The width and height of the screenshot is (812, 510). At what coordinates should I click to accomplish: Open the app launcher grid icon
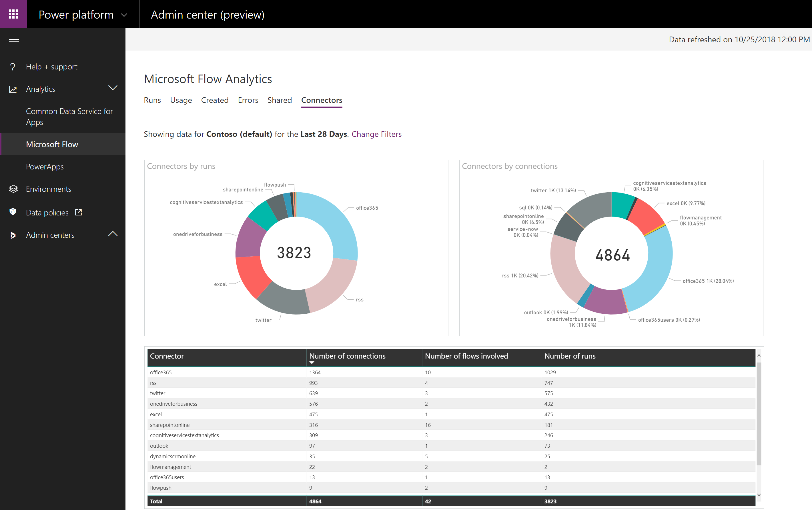click(13, 14)
